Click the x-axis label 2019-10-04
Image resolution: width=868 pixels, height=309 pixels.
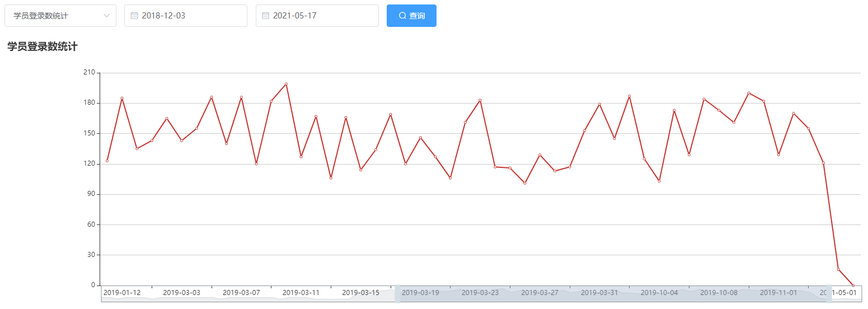pos(659,293)
